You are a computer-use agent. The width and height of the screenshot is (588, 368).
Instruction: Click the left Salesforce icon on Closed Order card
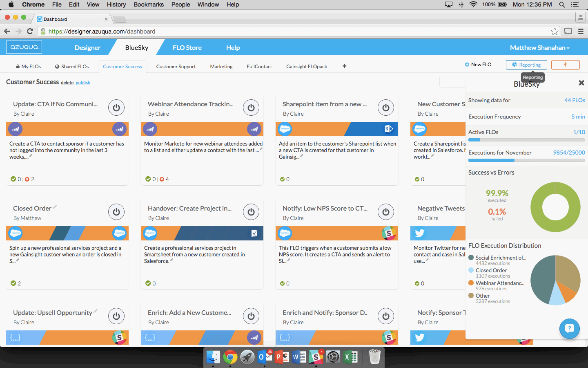click(16, 233)
